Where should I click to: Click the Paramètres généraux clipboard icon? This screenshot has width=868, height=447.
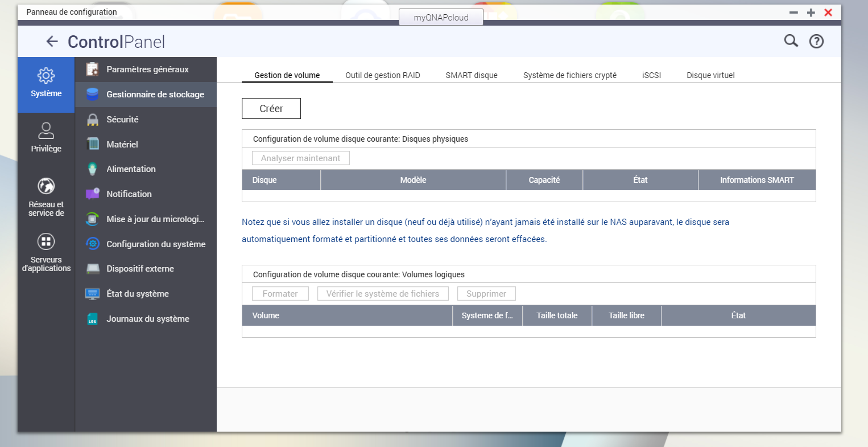click(92, 69)
